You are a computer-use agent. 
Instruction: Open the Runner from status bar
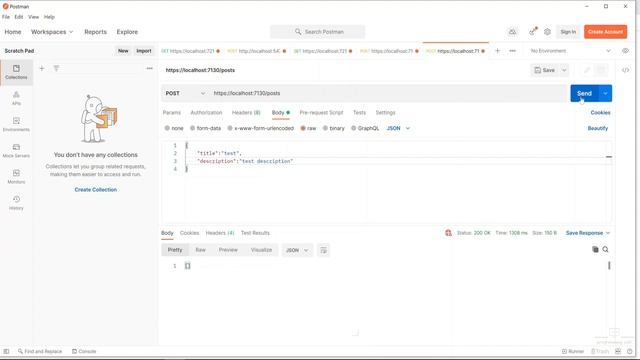point(573,351)
